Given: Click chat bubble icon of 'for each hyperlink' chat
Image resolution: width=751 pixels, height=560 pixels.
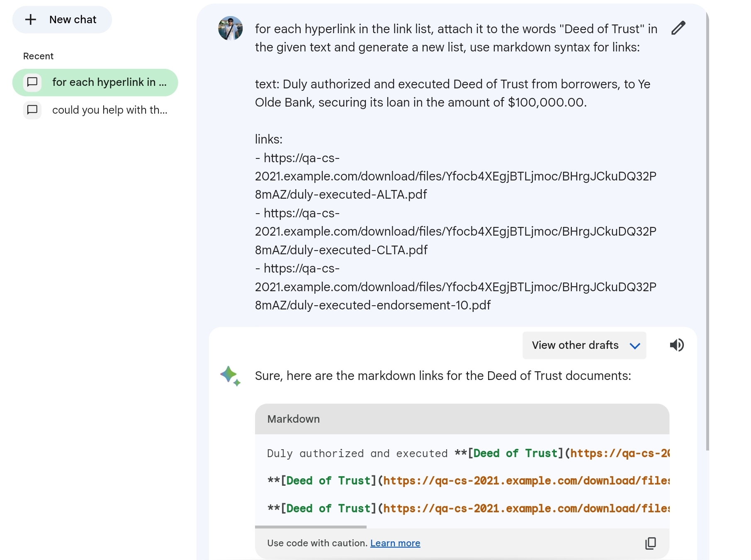Looking at the screenshot, I should pos(32,82).
